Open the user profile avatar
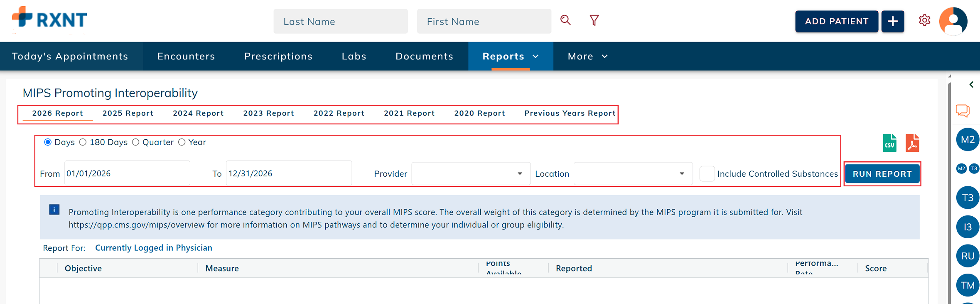The image size is (980, 304). pos(953,21)
